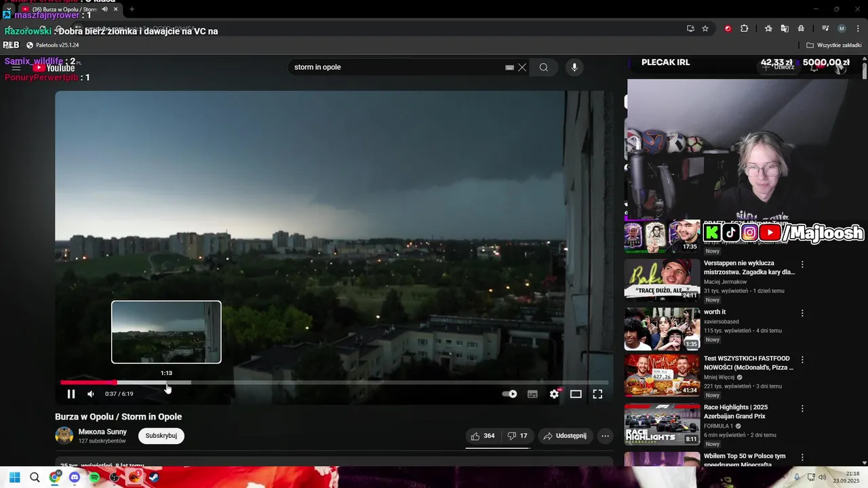Image resolution: width=868 pixels, height=488 pixels.
Task: Click the Race Highlights Azerbaijan Grand Prix thumbnail
Action: [x=662, y=424]
